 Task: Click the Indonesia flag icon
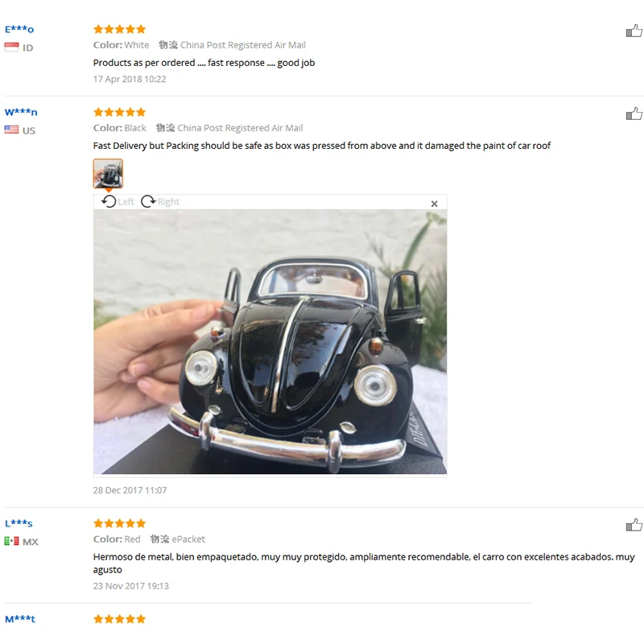[x=11, y=47]
